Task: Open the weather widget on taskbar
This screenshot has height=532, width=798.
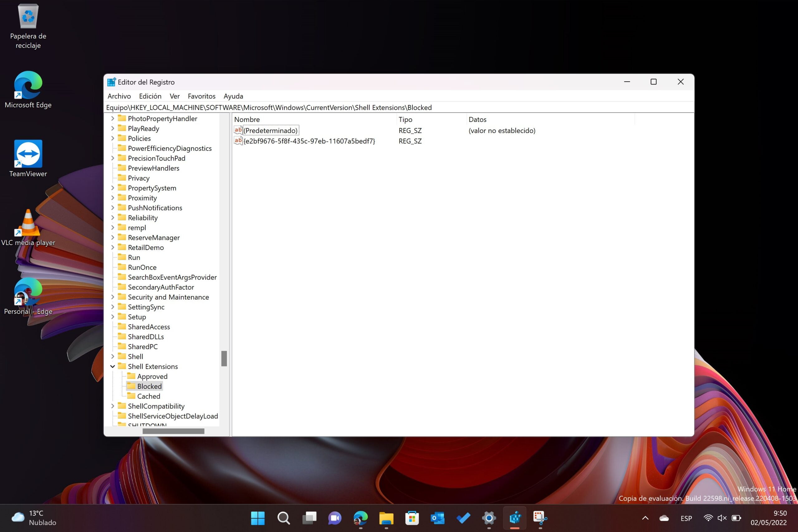Action: tap(34, 518)
